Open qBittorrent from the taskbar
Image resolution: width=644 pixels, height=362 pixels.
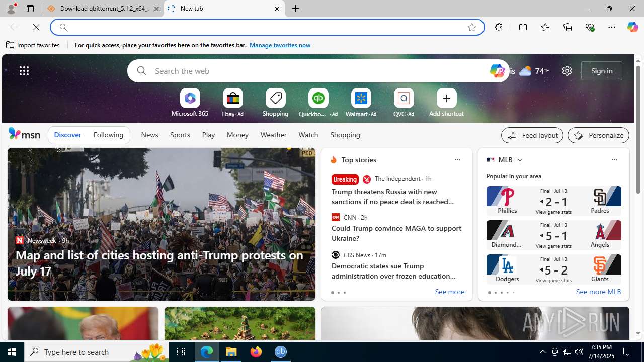point(281,352)
